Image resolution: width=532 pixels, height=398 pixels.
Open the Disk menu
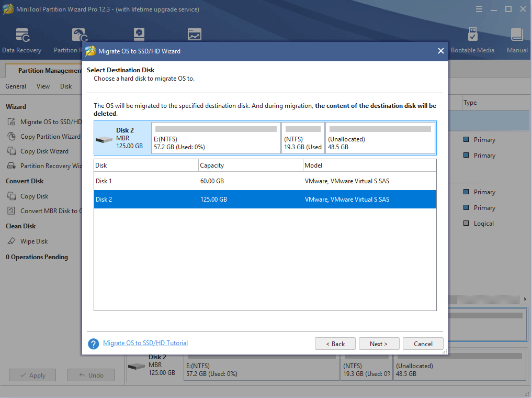tap(66, 86)
